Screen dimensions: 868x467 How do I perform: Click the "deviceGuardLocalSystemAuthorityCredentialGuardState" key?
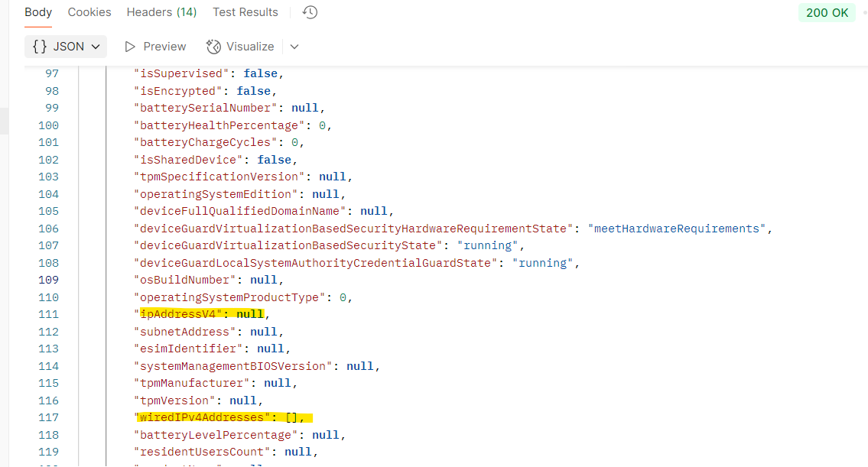coord(316,263)
